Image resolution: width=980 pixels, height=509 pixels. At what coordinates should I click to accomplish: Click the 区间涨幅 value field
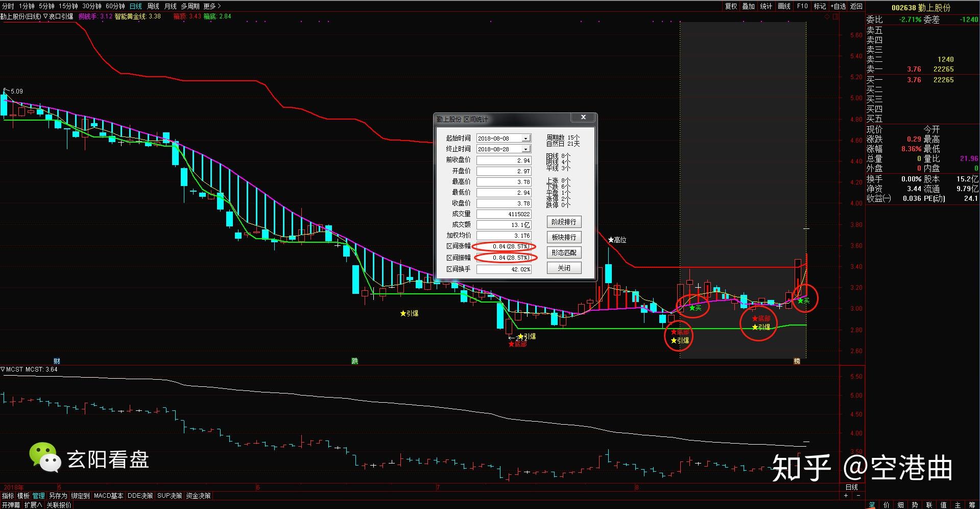click(504, 246)
